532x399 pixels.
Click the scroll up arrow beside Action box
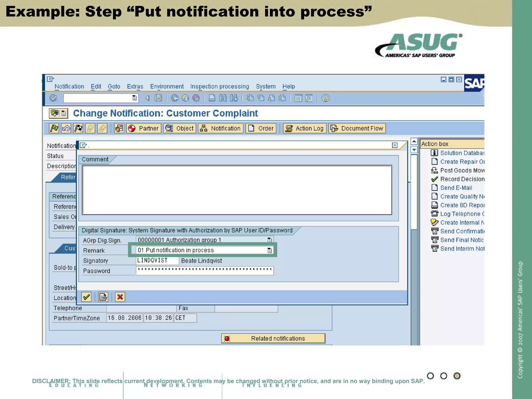[414, 141]
